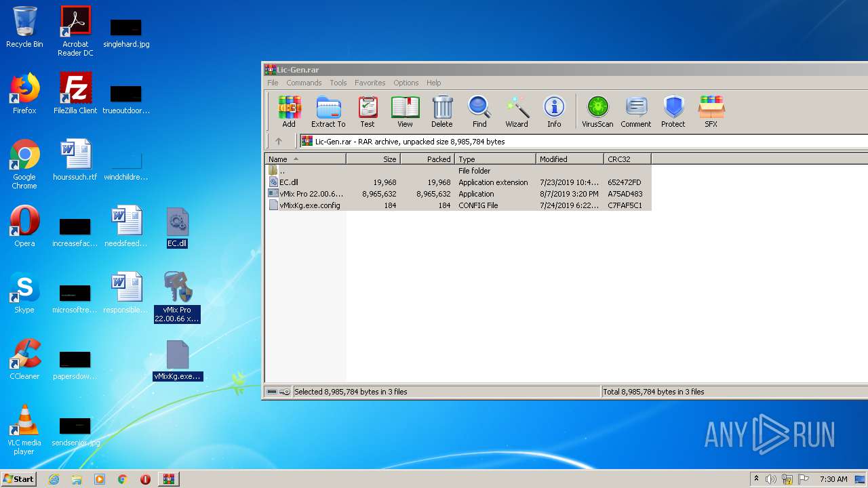Open the Comment tool
Viewport: 868px width, 488px height.
(635, 112)
